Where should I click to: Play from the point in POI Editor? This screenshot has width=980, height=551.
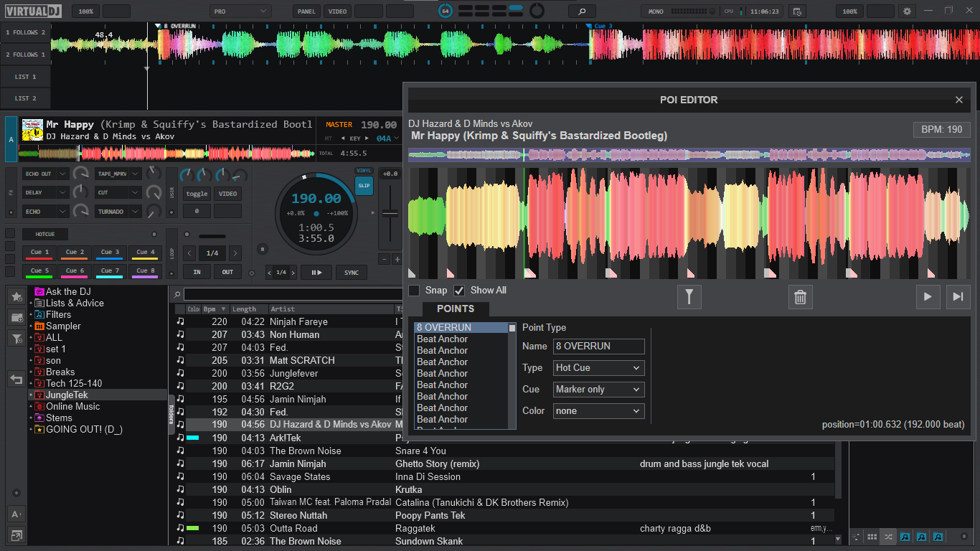[928, 296]
